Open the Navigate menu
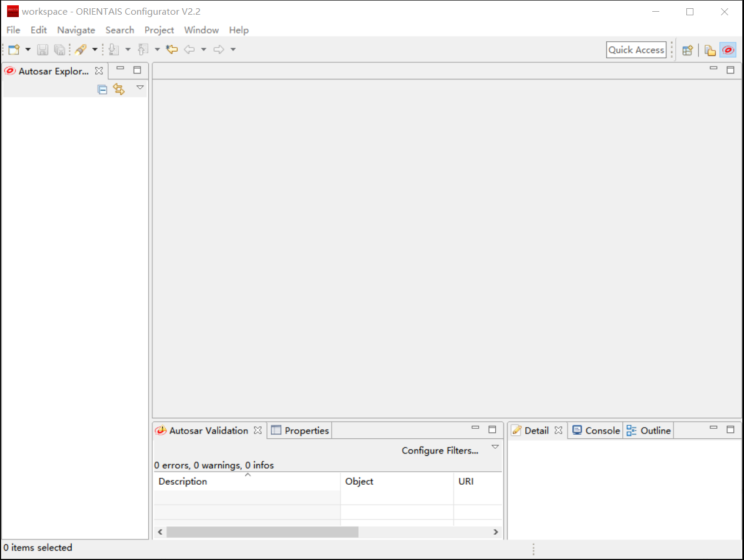Viewport: 744px width, 560px height. pos(76,30)
